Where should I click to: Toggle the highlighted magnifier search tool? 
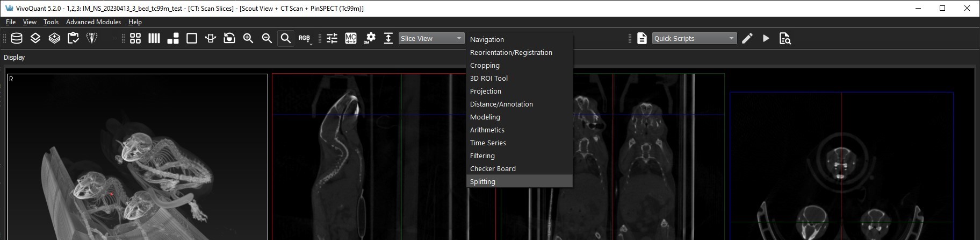[286, 38]
